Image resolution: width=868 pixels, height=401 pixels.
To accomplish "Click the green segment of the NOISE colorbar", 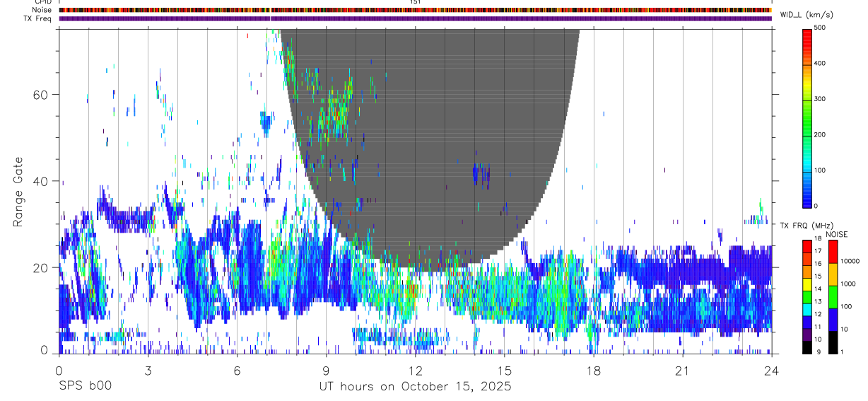I will pos(832,297).
